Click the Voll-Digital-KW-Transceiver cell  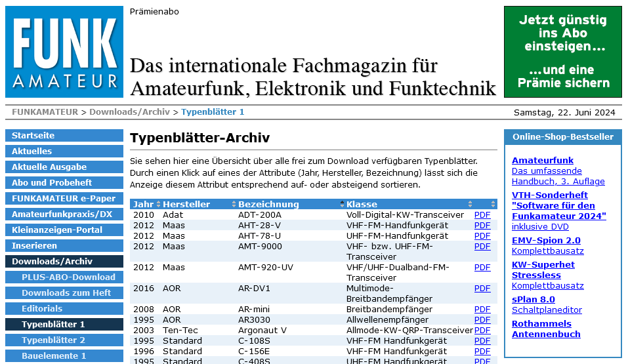tap(405, 215)
